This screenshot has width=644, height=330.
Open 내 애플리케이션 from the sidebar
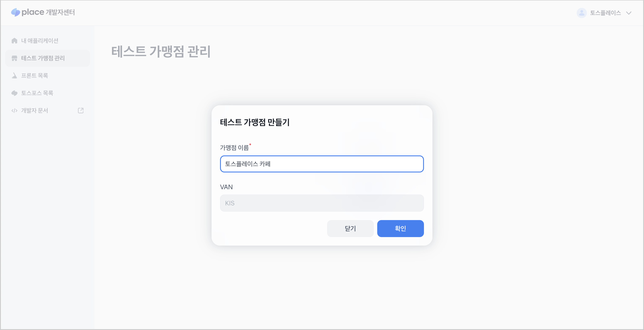pyautogui.click(x=40, y=41)
